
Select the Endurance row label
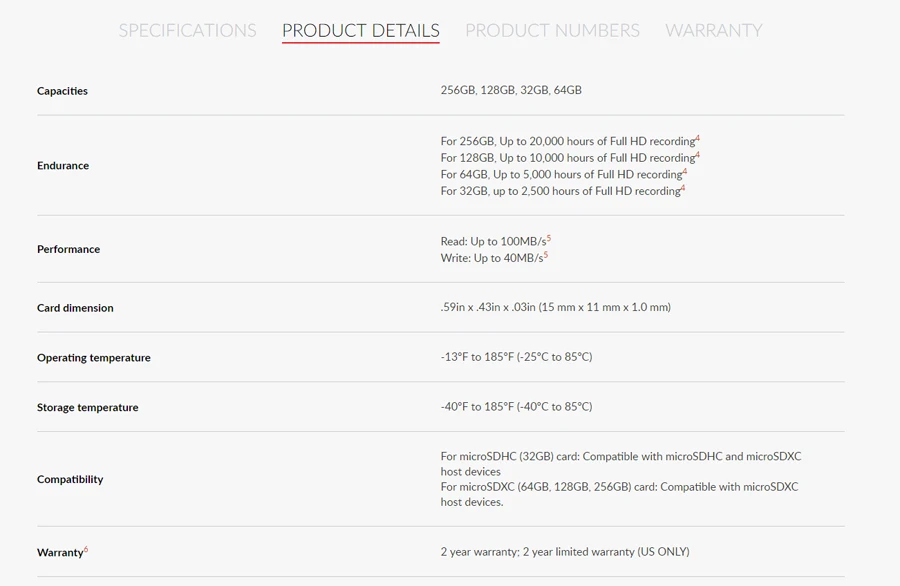coord(63,165)
